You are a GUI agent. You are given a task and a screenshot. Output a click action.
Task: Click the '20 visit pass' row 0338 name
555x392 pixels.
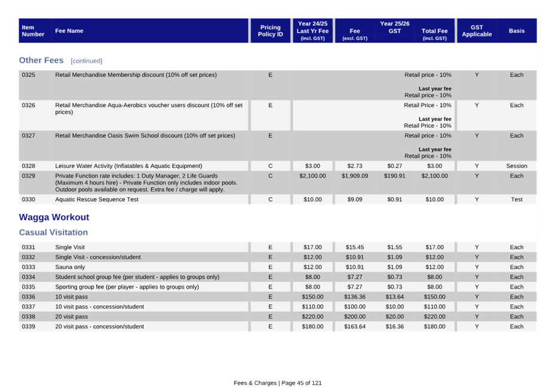tap(71, 317)
